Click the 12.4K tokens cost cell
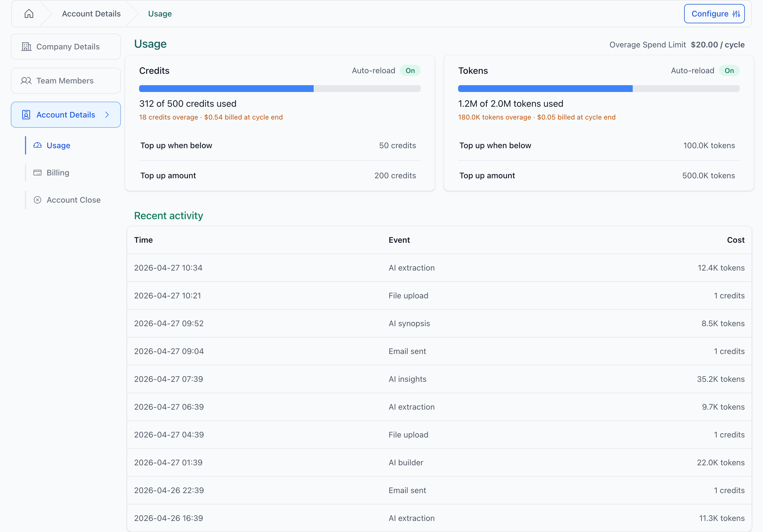 [721, 267]
